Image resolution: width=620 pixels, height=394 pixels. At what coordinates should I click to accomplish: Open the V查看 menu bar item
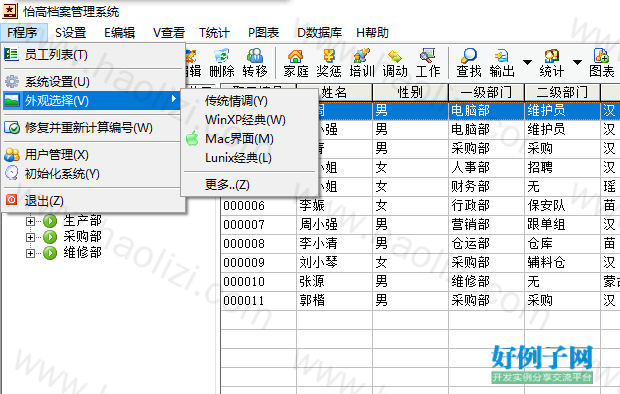(x=169, y=32)
